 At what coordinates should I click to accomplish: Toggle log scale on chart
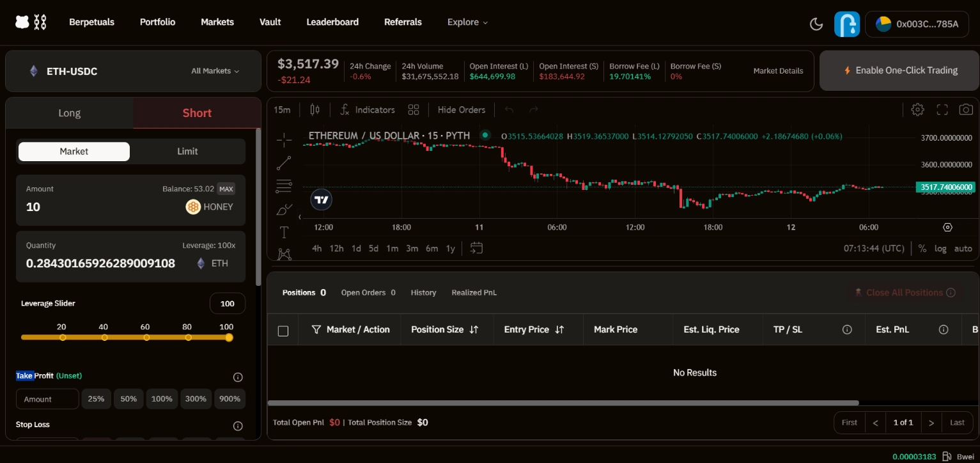[x=940, y=248]
